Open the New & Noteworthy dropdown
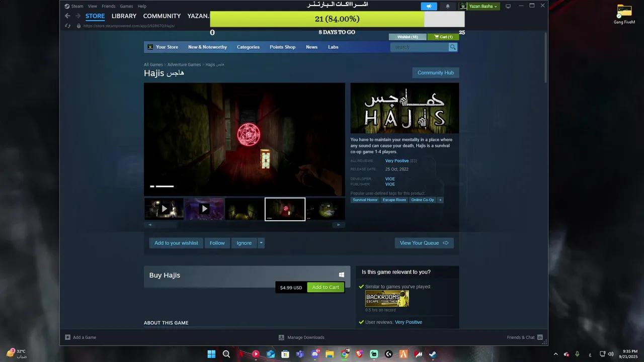Screen dimensions: 644x362 207,47
